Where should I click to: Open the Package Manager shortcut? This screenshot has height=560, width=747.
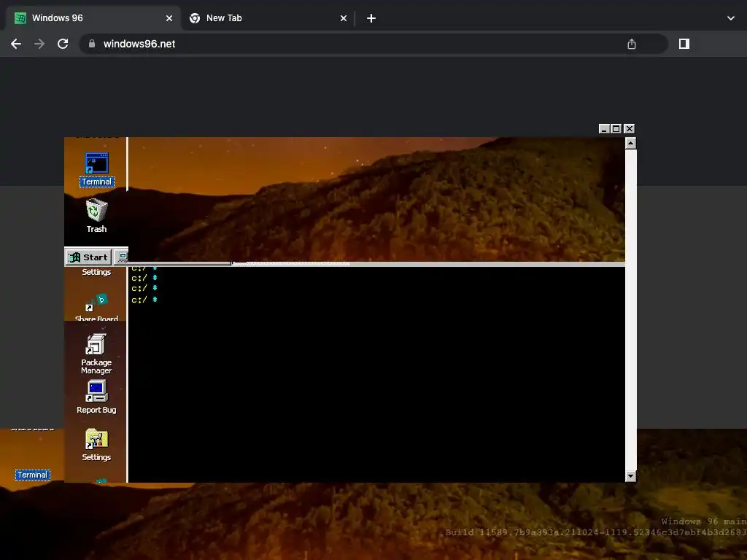pyautogui.click(x=96, y=345)
